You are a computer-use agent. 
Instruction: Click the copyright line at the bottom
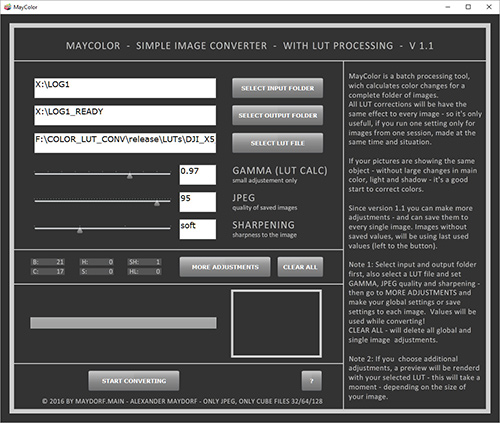pos(182,401)
